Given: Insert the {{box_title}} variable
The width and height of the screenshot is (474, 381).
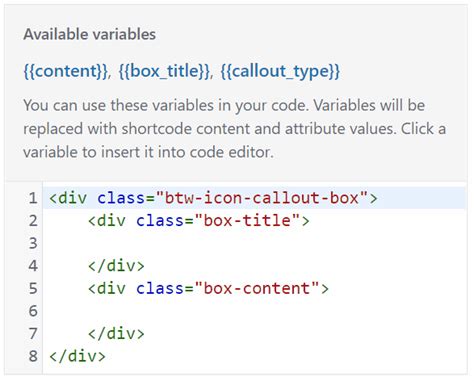Looking at the screenshot, I should click(165, 71).
